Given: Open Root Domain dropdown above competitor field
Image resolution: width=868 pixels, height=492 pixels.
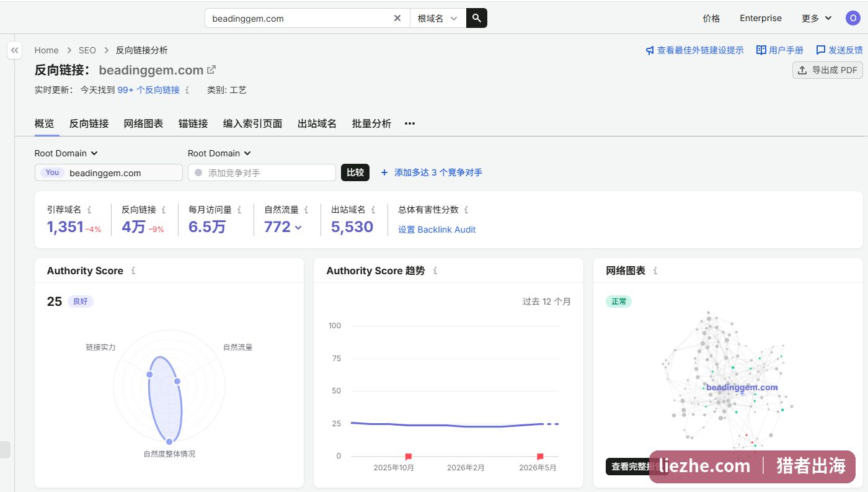Looking at the screenshot, I should pos(219,153).
